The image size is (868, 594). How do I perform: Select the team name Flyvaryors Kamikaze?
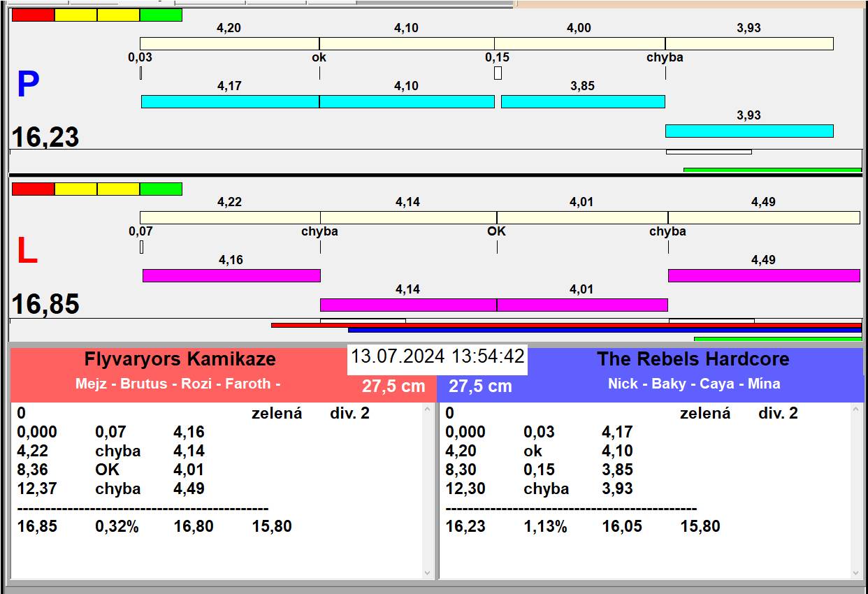click(180, 359)
